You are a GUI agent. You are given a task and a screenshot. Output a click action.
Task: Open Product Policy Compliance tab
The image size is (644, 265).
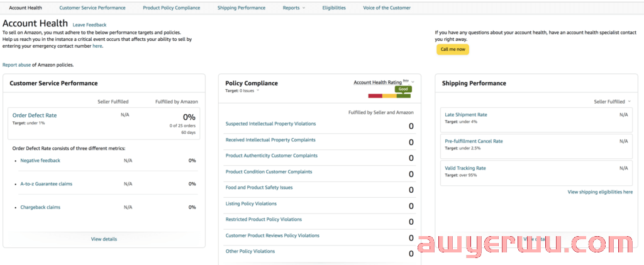click(x=172, y=8)
